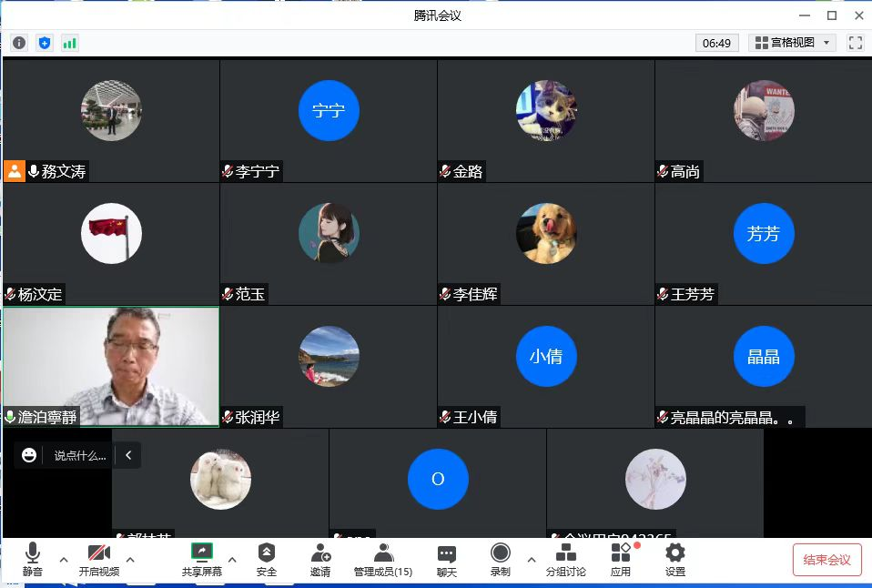Open the meeting info icon
This screenshot has width=872, height=588.
[x=19, y=43]
